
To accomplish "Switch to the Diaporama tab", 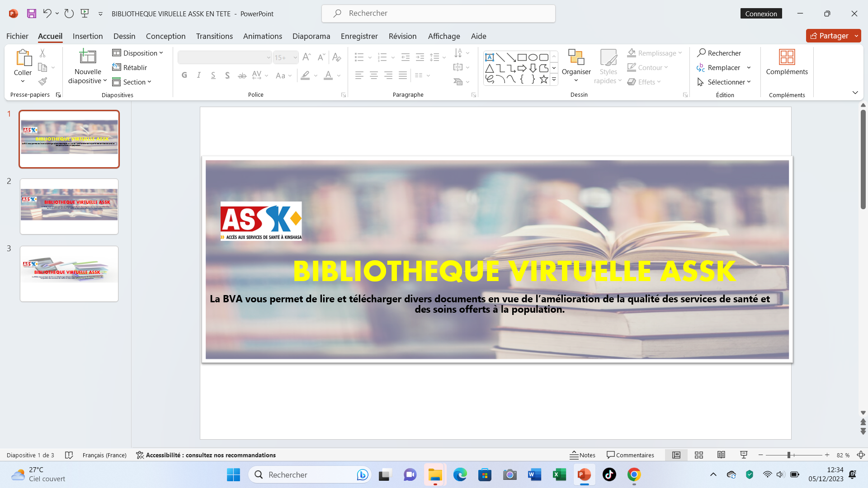I will click(x=311, y=36).
